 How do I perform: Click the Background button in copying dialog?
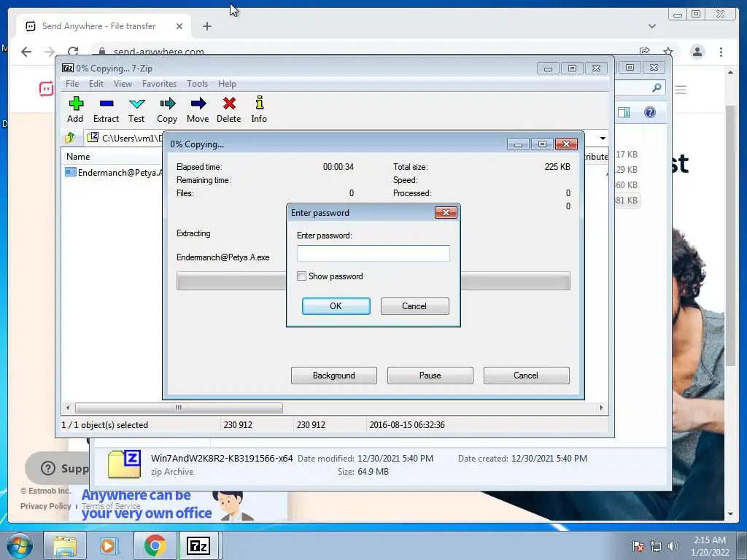tap(334, 376)
